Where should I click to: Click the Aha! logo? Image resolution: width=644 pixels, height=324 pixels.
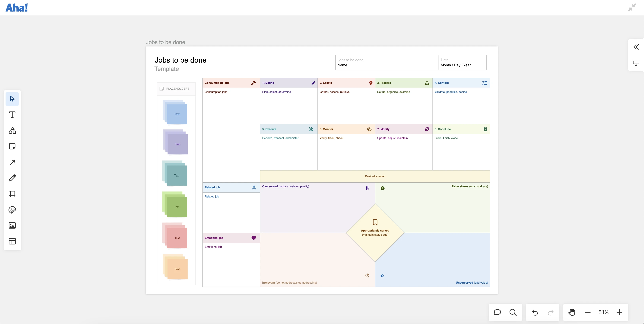point(16,8)
